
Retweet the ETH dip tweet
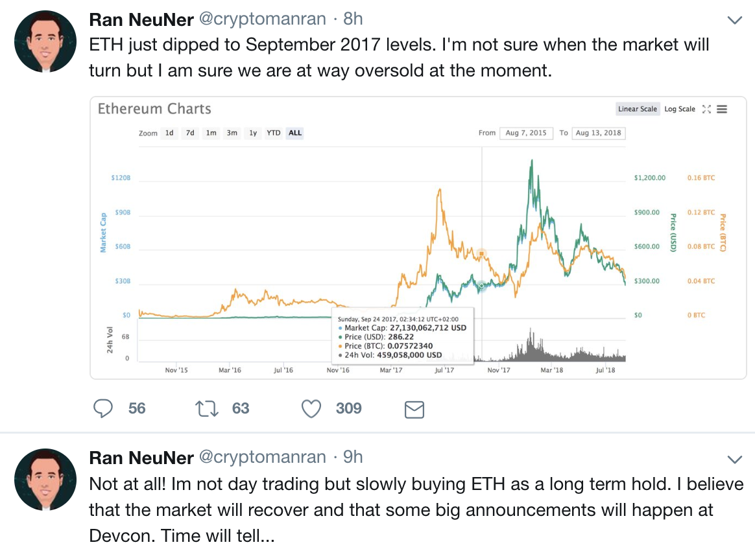tap(206, 408)
